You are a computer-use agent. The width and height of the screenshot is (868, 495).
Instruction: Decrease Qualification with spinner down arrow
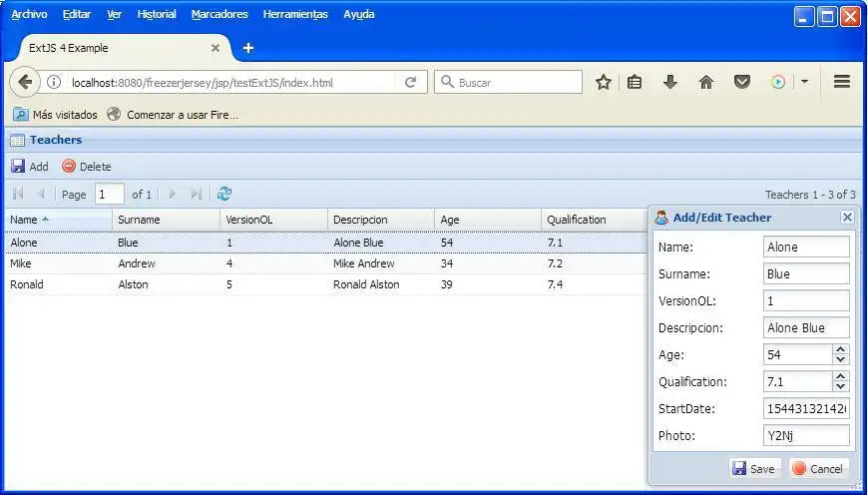click(841, 387)
